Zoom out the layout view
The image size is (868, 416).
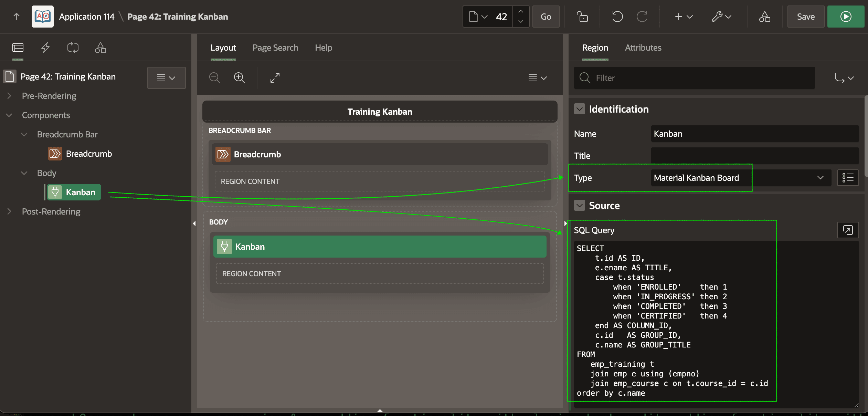pyautogui.click(x=215, y=78)
